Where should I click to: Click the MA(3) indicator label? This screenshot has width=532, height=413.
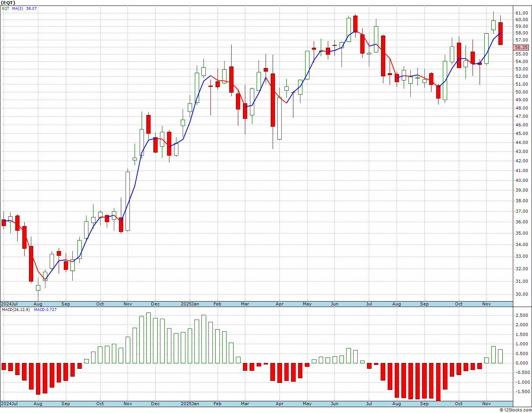click(x=18, y=8)
